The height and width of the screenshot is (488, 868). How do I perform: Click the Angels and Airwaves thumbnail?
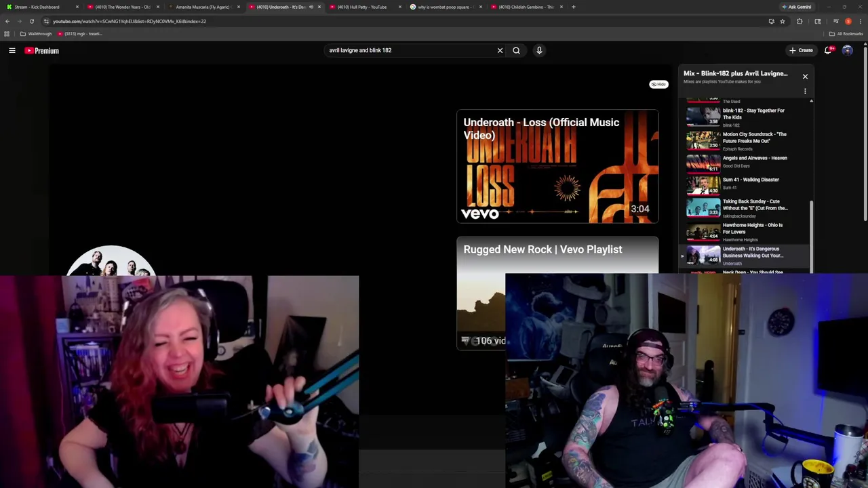click(x=703, y=163)
